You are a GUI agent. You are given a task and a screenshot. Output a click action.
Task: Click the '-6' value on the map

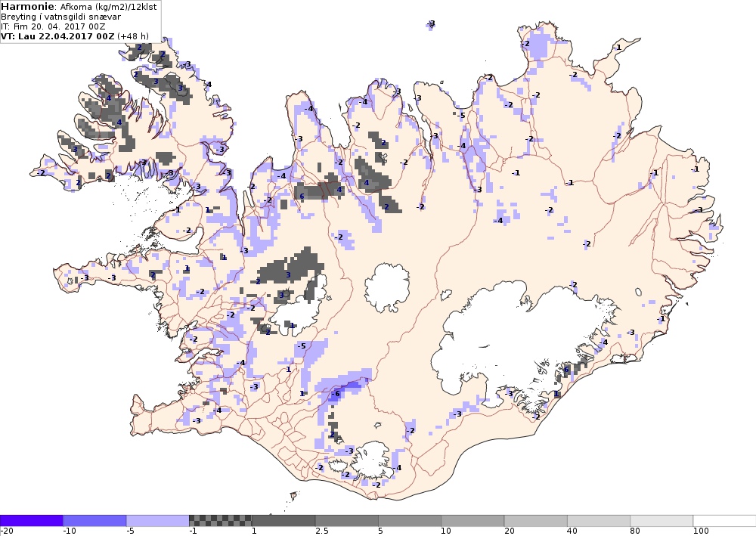point(336,394)
